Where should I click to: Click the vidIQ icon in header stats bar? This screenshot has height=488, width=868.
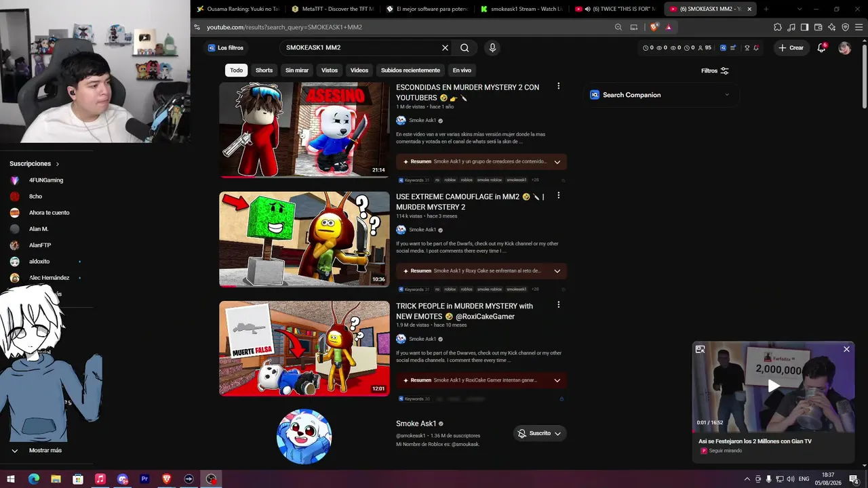(x=723, y=48)
